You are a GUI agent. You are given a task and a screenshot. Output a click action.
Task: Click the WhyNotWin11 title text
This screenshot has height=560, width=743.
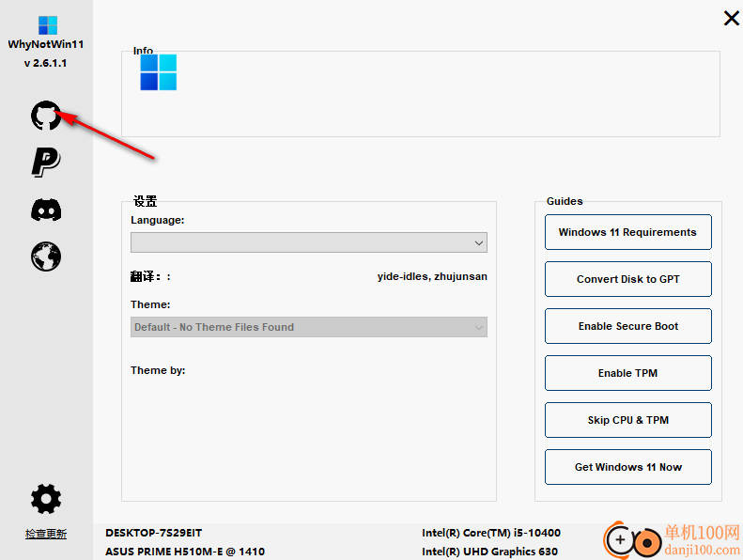pos(46,44)
